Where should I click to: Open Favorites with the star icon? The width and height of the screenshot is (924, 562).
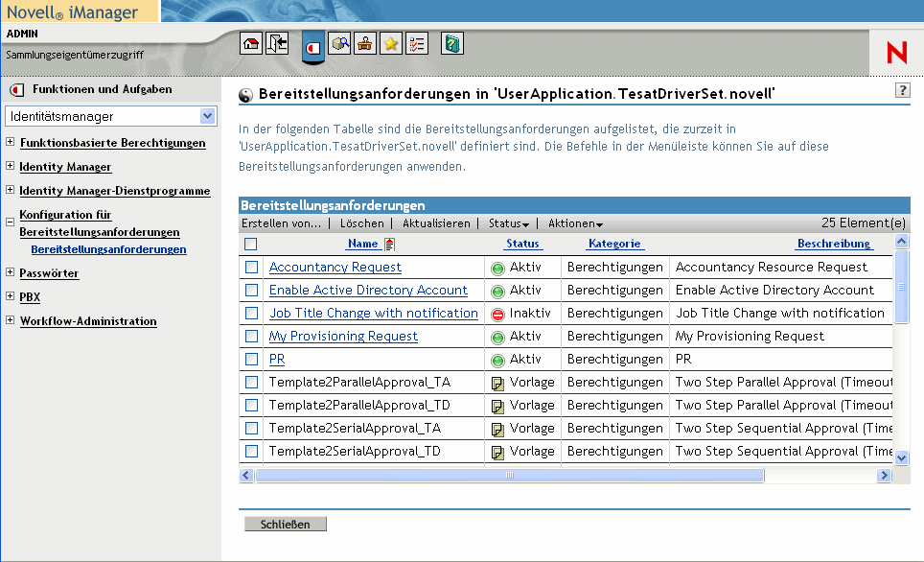click(x=391, y=44)
